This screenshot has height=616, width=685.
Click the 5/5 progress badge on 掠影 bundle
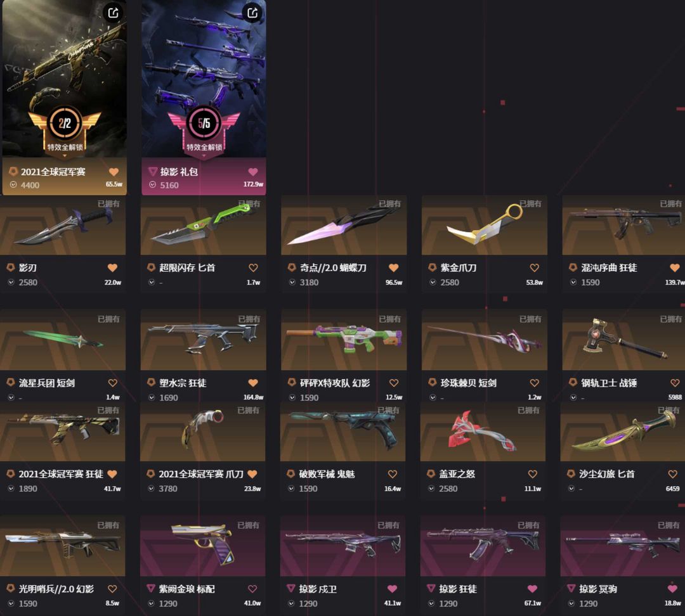point(204,124)
